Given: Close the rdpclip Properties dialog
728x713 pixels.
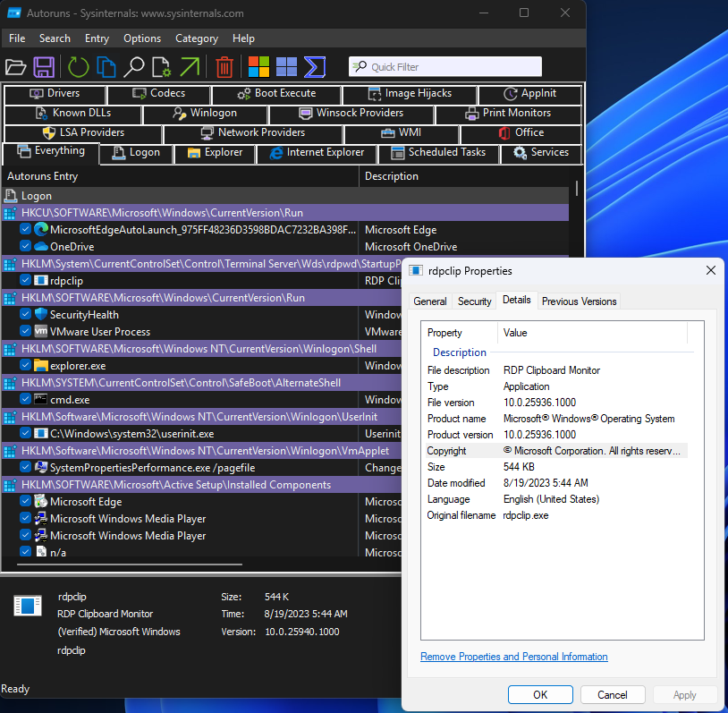Looking at the screenshot, I should [x=710, y=270].
